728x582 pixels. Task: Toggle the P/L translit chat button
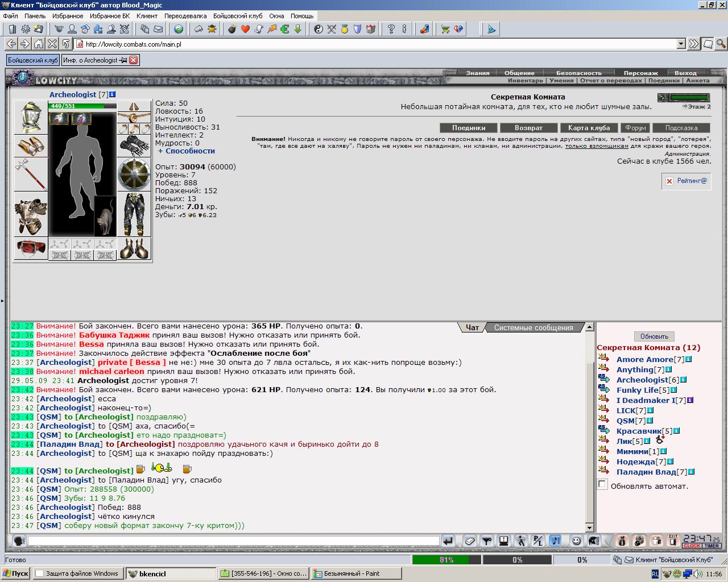click(538, 541)
